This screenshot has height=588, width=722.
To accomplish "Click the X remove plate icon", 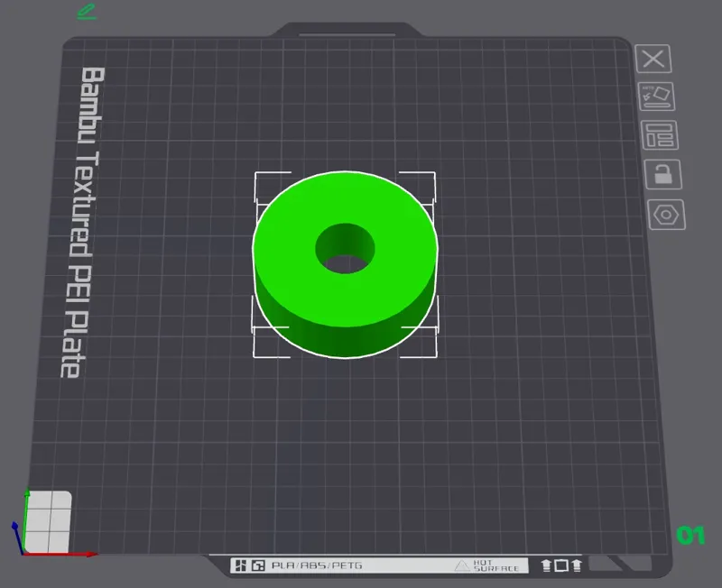I will pyautogui.click(x=653, y=59).
